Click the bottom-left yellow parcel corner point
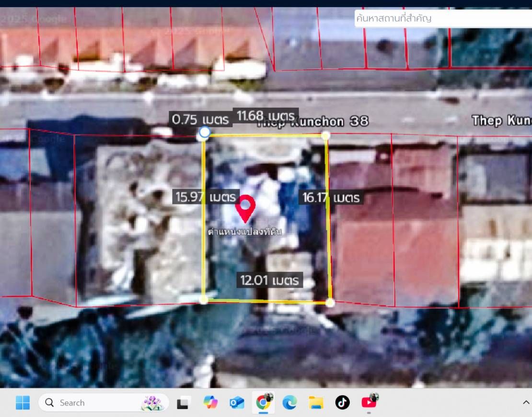The width and height of the screenshot is (532, 417). [x=204, y=300]
